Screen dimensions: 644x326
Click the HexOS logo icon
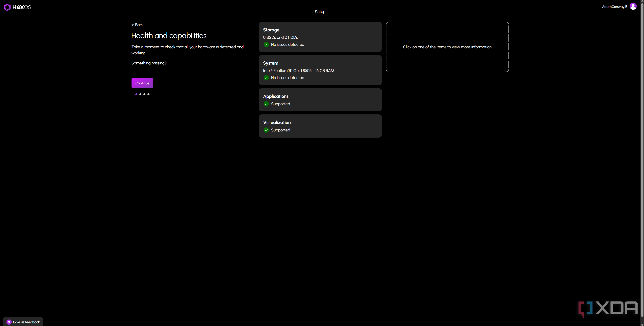(7, 7)
